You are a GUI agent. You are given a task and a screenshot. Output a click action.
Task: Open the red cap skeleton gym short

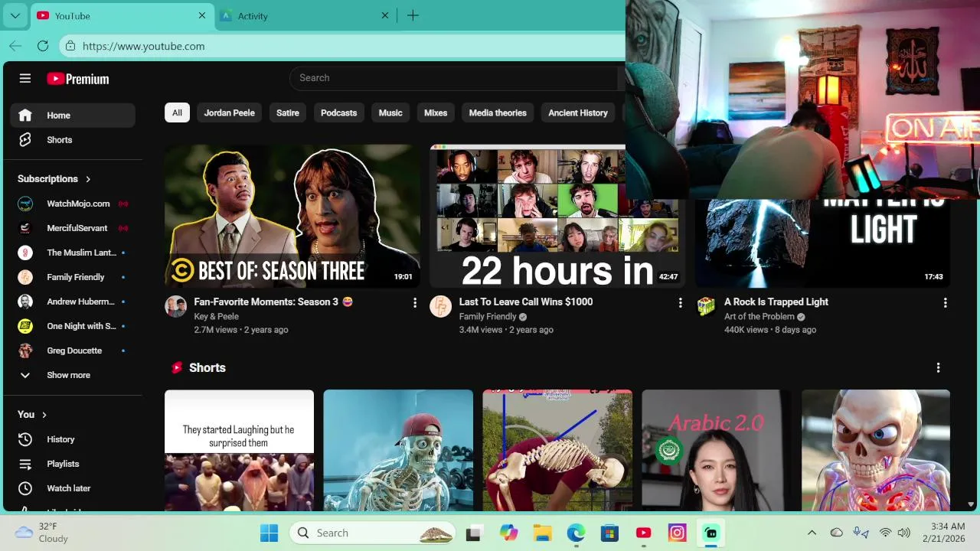point(398,450)
